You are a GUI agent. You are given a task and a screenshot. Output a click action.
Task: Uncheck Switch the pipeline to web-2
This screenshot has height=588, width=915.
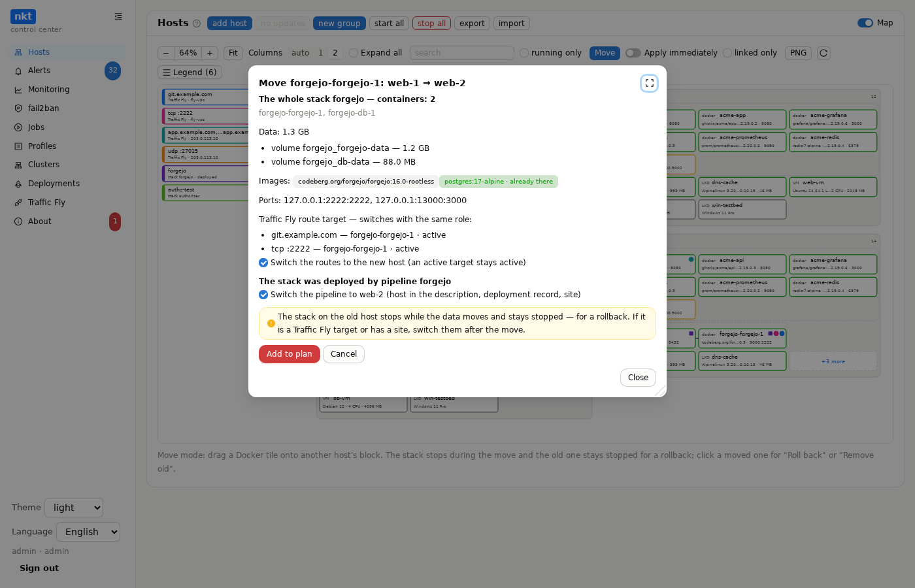[x=263, y=295]
